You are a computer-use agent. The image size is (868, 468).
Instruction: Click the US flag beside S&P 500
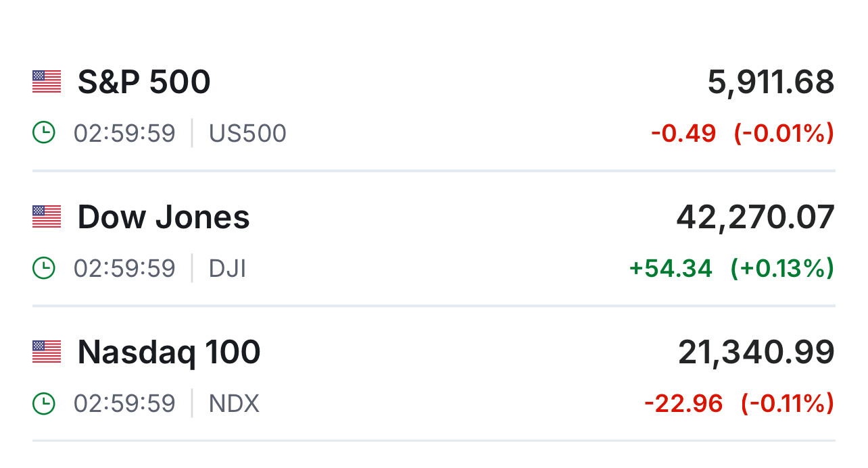point(47,82)
